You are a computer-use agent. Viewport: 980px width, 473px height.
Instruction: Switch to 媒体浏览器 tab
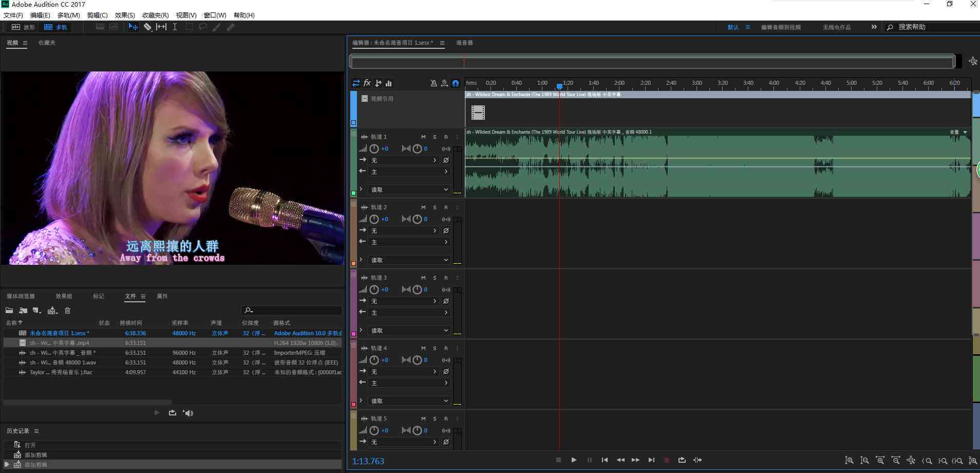21,296
